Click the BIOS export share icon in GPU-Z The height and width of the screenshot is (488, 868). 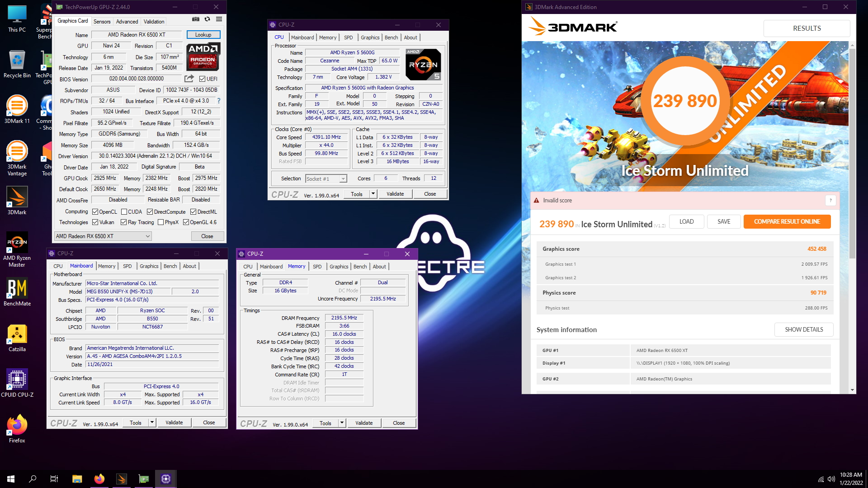[x=189, y=79]
